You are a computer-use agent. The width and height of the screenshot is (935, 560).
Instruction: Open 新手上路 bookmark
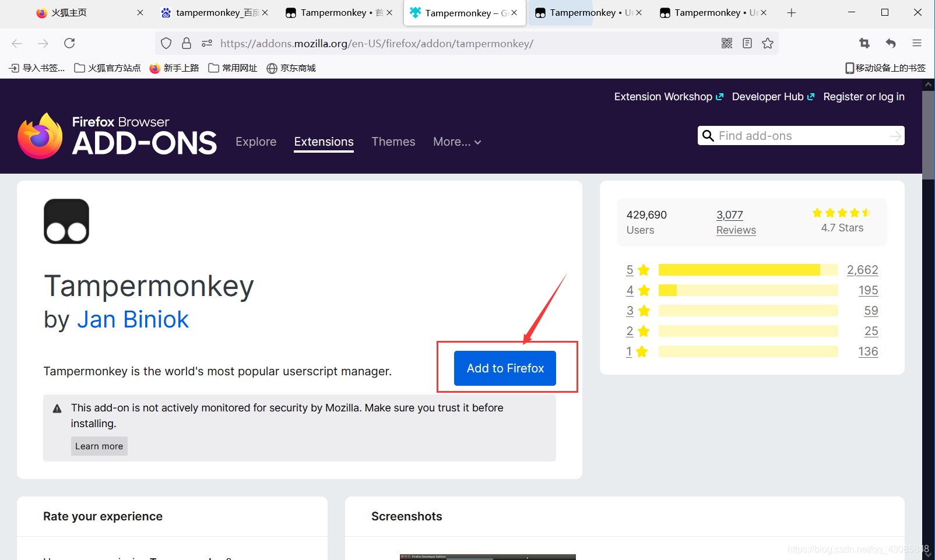(x=174, y=68)
